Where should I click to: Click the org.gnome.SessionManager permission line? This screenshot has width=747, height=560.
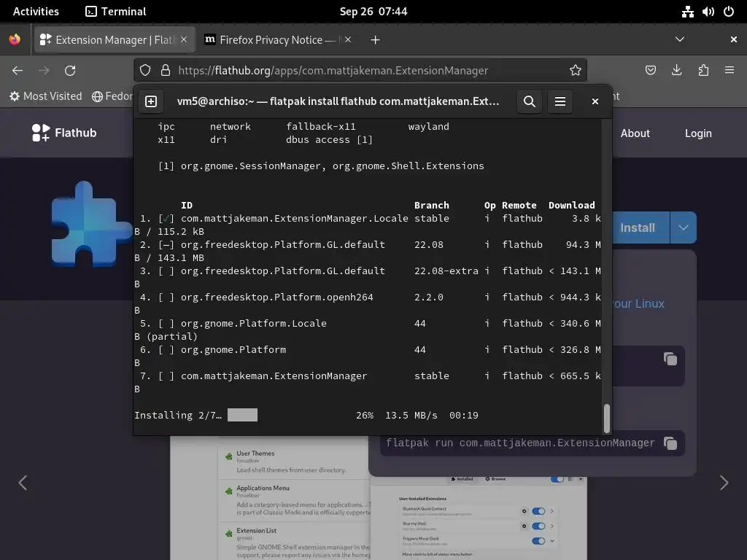click(x=321, y=166)
